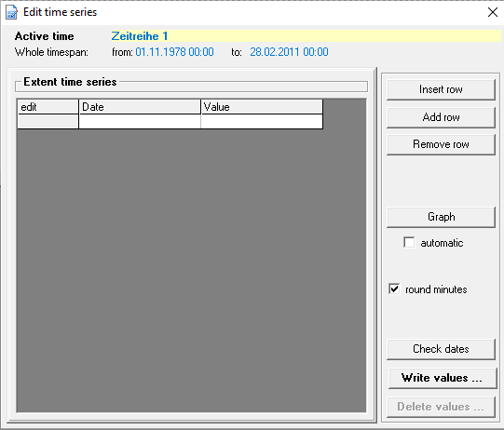Click the Remove row button
Image resolution: width=504 pixels, height=430 pixels.
[441, 144]
